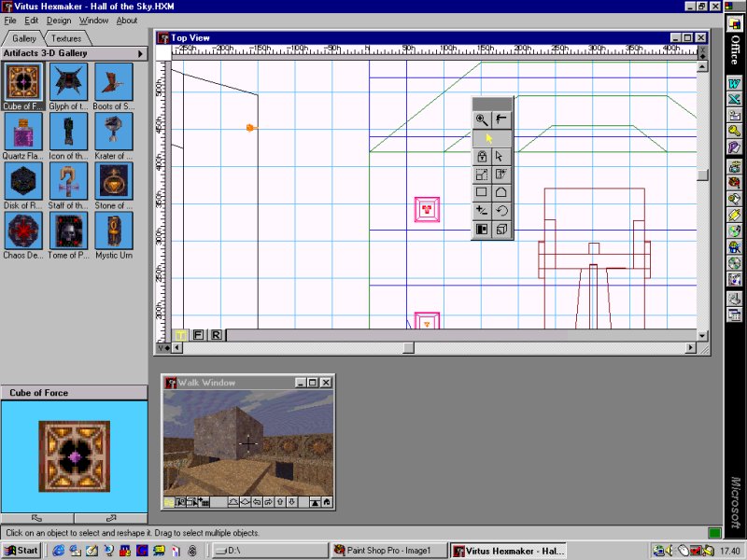Select the 3D cube tool in palette
The width and height of the screenshot is (747, 560).
click(x=500, y=230)
